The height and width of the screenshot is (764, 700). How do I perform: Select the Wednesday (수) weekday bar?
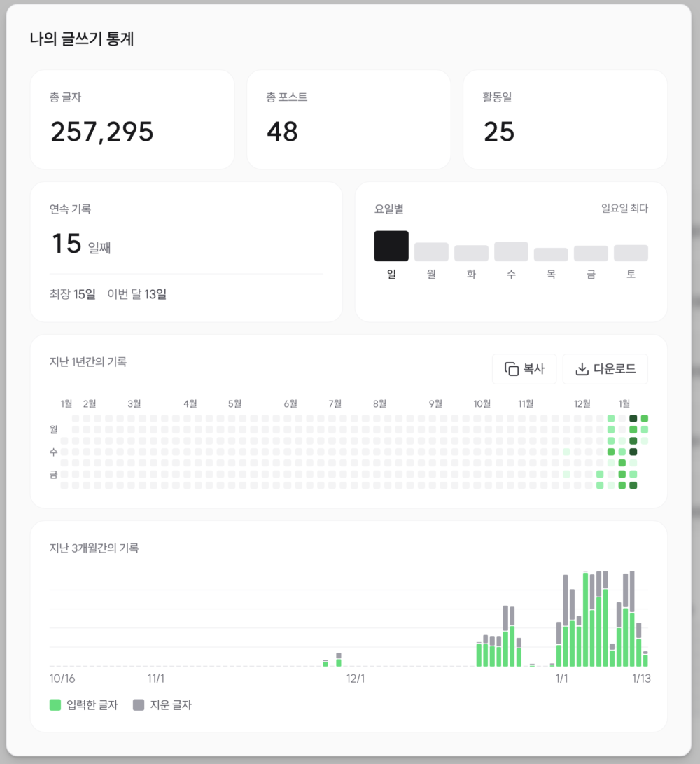pos(511,251)
